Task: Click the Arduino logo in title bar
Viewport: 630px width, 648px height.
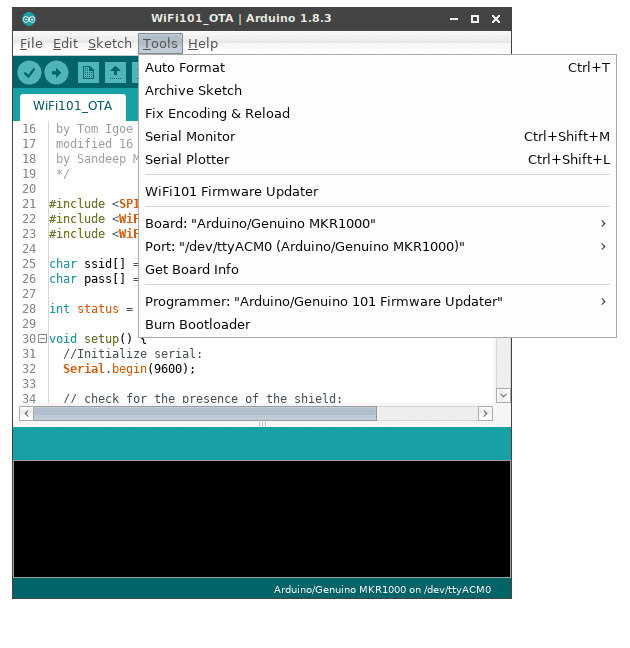Action: [28, 18]
